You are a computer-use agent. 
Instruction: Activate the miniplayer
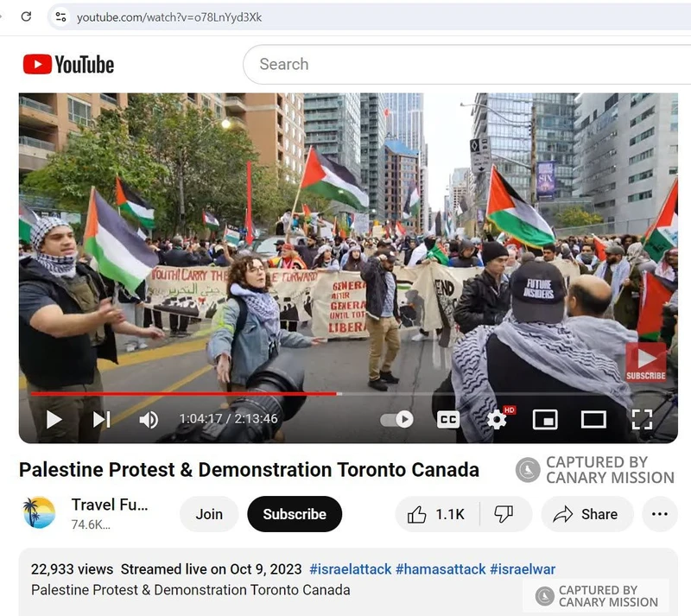point(545,419)
